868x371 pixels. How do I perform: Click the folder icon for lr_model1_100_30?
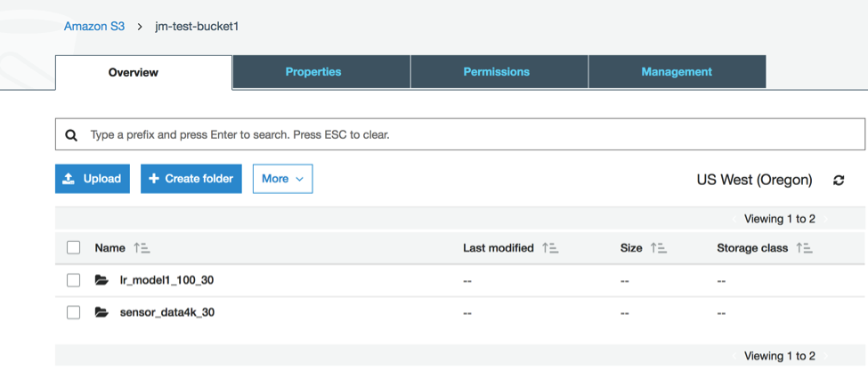click(101, 280)
